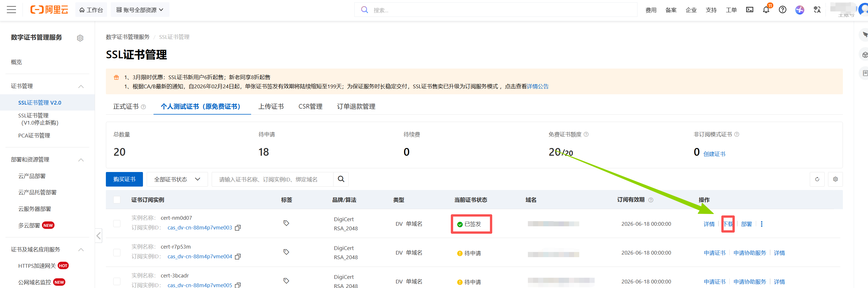
Task: Open 云产品部署 in the sidebar
Action: (x=32, y=176)
